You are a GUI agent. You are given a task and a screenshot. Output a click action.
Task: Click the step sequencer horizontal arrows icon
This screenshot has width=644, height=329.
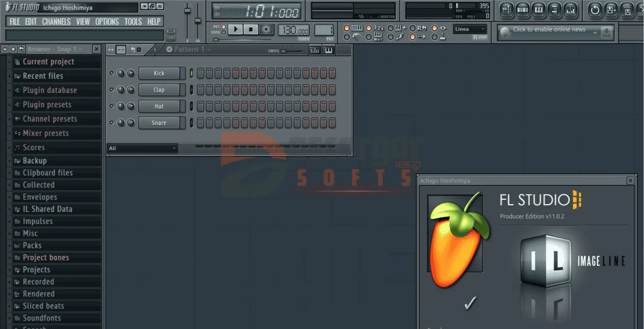[111, 50]
